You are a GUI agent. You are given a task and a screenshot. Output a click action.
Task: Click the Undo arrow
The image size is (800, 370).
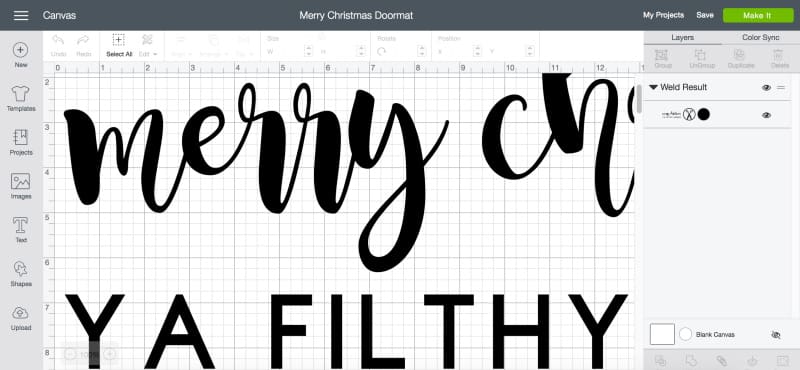coord(58,40)
